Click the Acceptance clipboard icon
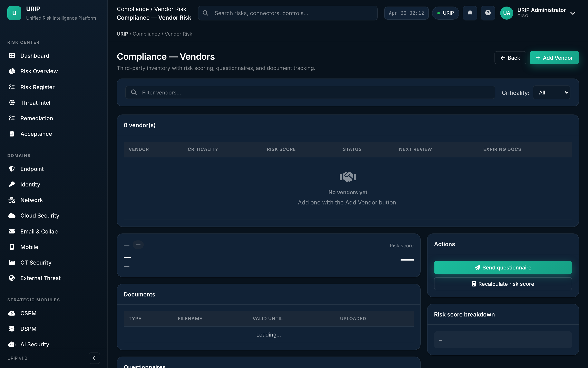 pos(12,134)
